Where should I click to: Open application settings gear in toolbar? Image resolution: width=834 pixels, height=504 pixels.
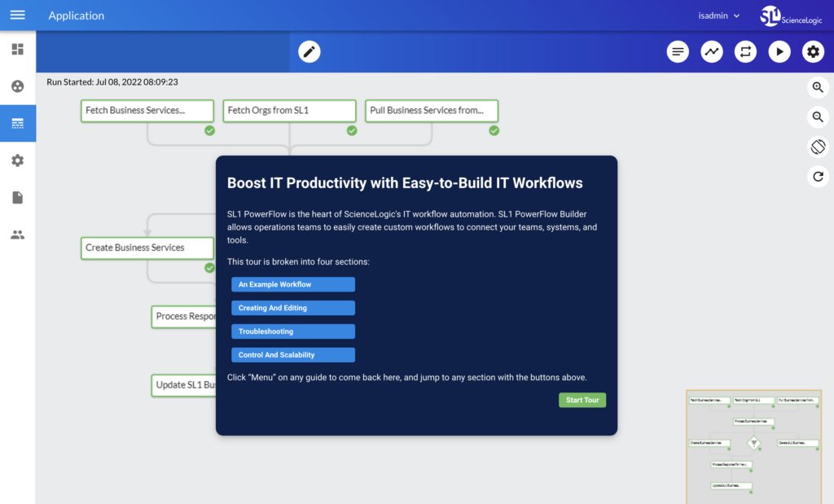click(x=814, y=51)
